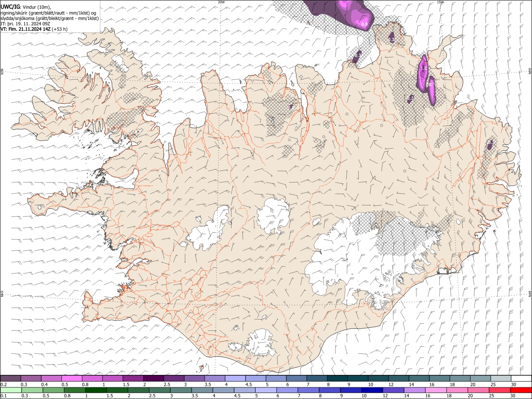Select the "VT: Fim. 21.11.2024 14Z (+53 h)" text

[x=34, y=29]
